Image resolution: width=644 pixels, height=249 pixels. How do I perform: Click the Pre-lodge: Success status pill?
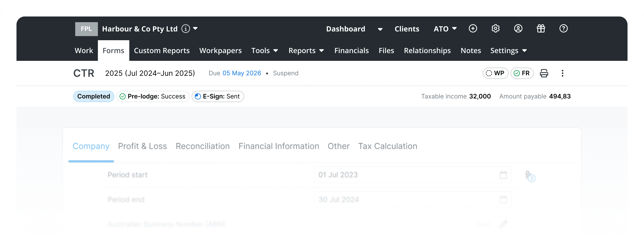(153, 96)
